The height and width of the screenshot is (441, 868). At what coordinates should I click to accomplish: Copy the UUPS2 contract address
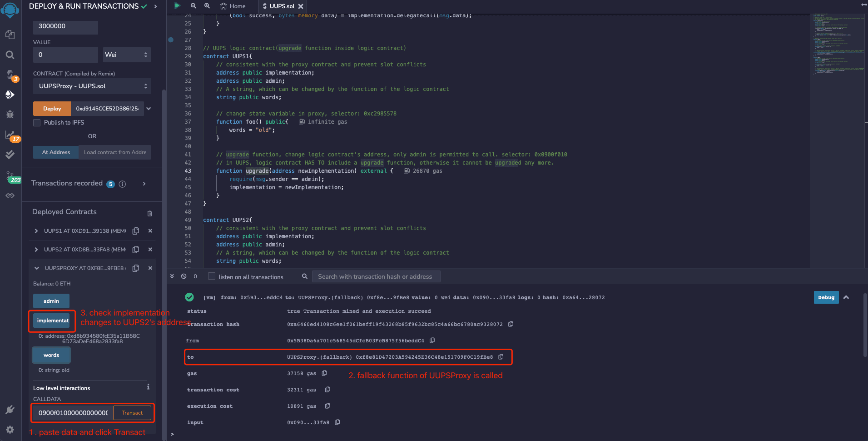[x=136, y=250]
